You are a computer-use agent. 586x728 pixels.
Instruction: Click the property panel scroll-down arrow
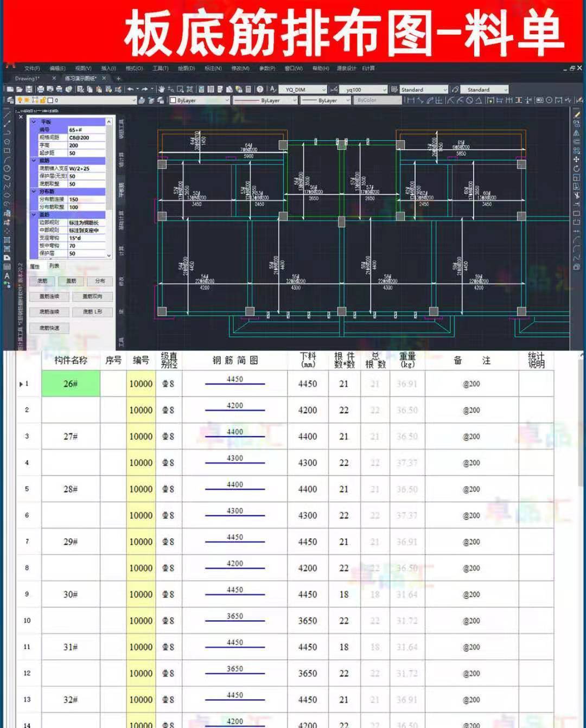point(109,255)
